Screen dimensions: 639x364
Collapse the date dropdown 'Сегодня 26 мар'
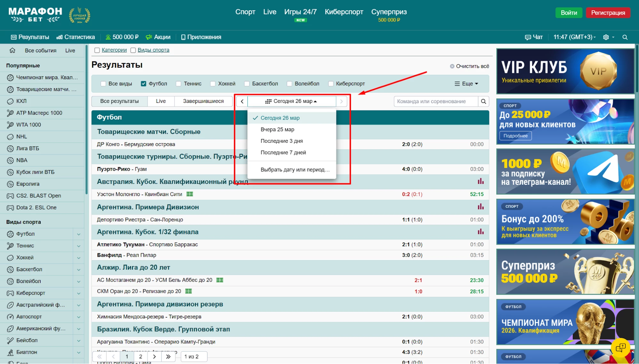[292, 102]
